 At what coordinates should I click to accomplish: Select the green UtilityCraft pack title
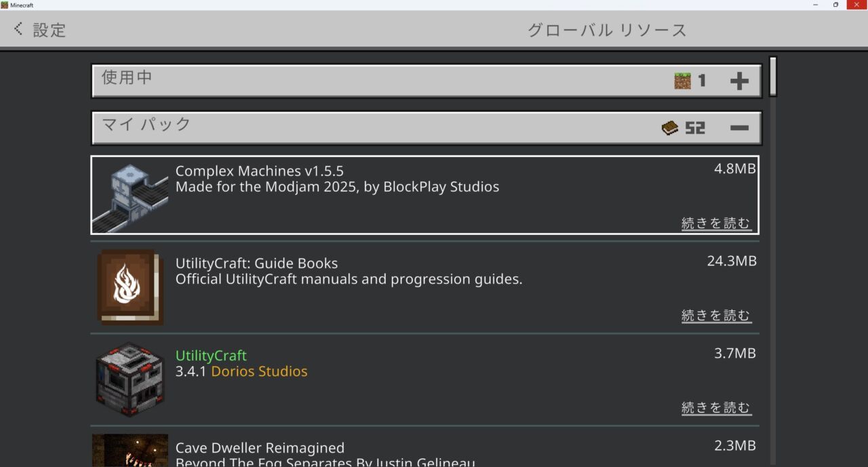click(211, 356)
